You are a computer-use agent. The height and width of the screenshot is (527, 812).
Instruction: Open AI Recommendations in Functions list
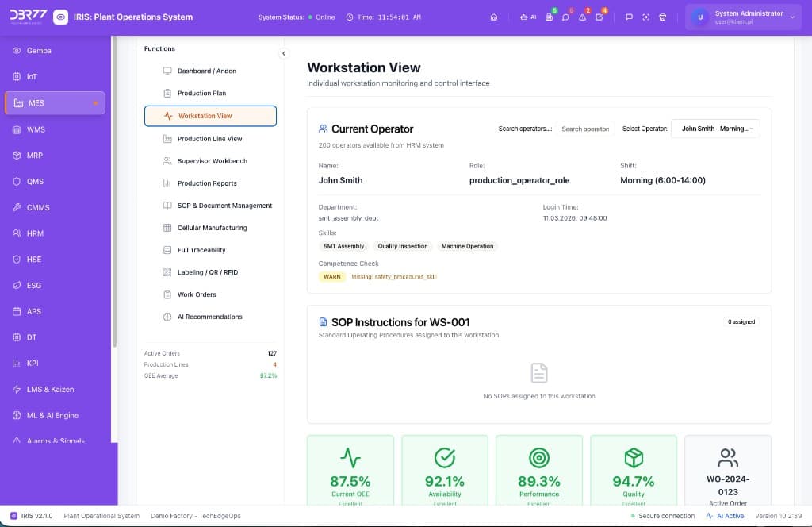pyautogui.click(x=209, y=317)
